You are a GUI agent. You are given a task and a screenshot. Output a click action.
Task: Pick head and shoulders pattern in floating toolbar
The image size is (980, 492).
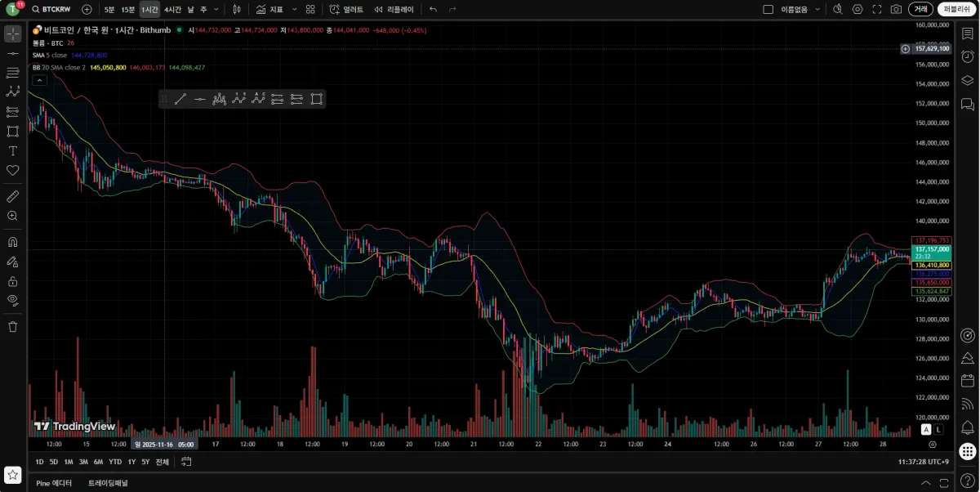pos(219,99)
